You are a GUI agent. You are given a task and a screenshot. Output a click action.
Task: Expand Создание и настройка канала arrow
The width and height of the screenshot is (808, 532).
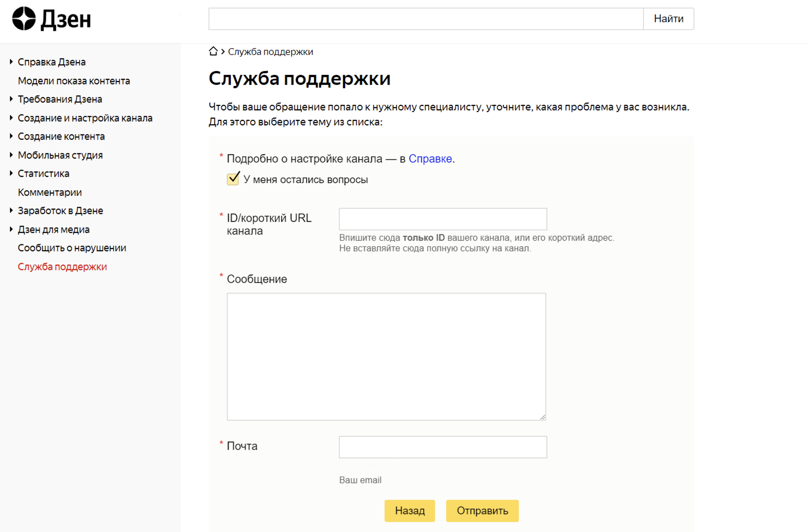click(11, 118)
